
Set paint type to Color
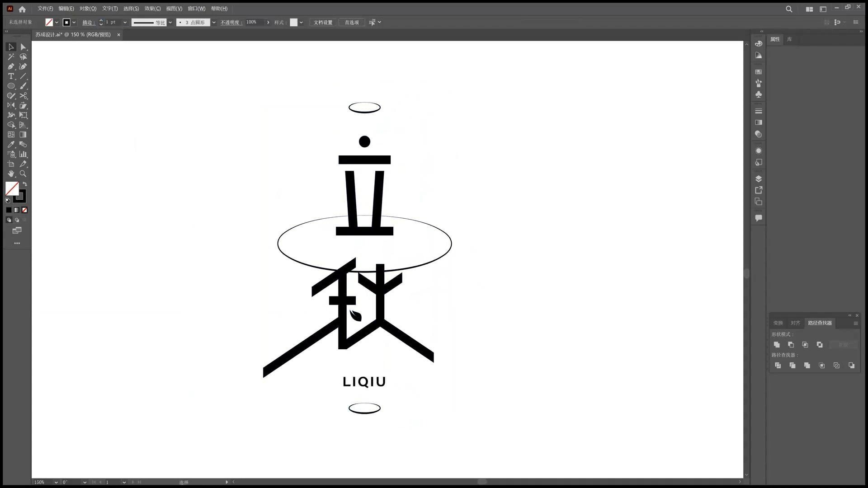click(x=9, y=210)
